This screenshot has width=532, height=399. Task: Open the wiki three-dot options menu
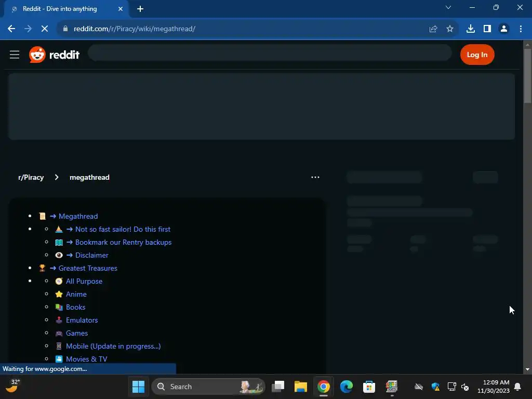(x=315, y=177)
